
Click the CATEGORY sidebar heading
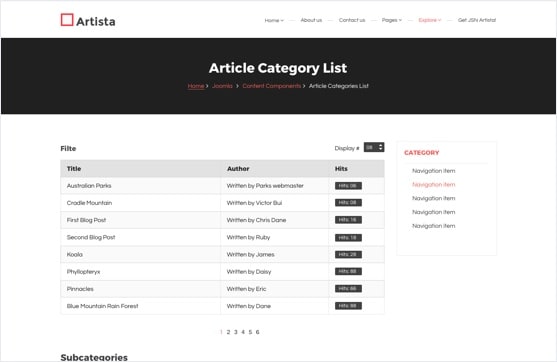click(x=422, y=153)
